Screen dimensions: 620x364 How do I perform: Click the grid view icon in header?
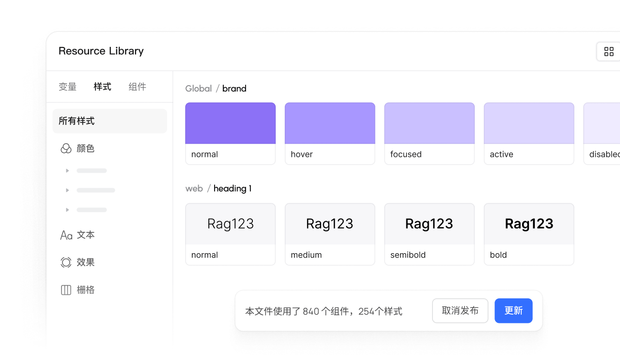[609, 52]
